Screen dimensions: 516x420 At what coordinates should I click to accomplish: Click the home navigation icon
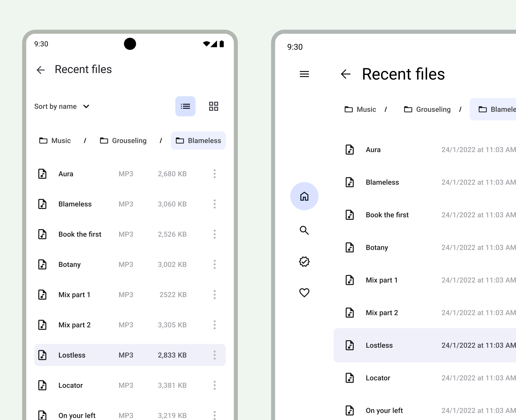click(x=304, y=196)
